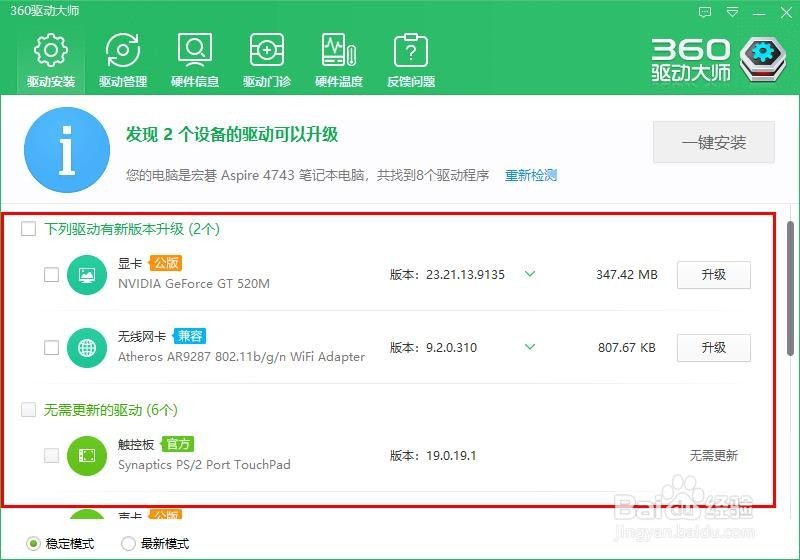Open the 反馈问题 tab
The image size is (800, 560).
click(411, 61)
